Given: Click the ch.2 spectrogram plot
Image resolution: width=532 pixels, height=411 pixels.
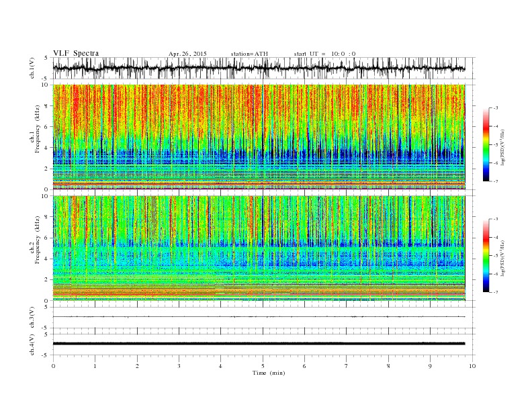Looking at the screenshot, I should click(x=259, y=248).
